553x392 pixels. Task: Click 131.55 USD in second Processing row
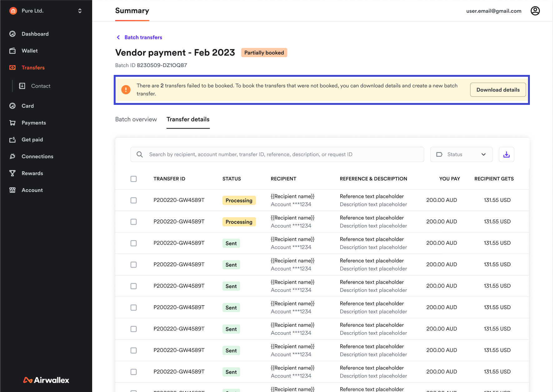pos(497,222)
